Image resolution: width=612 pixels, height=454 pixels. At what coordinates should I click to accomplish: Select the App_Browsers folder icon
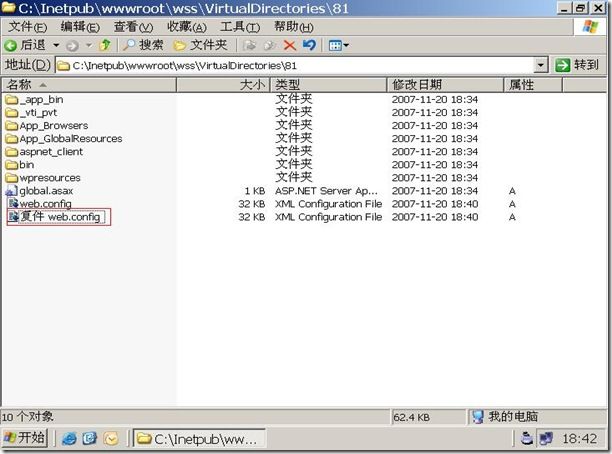[12, 126]
